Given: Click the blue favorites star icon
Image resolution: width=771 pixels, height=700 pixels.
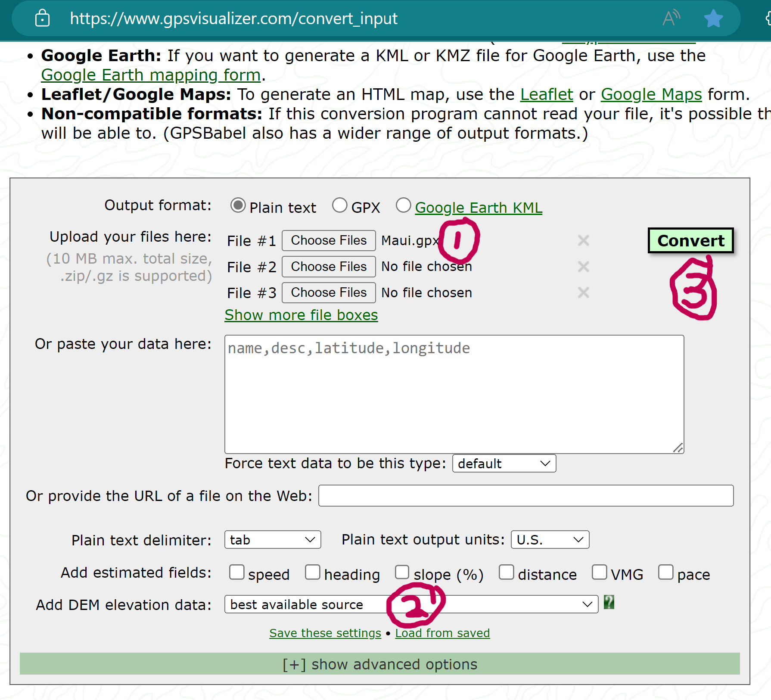Looking at the screenshot, I should 713,19.
